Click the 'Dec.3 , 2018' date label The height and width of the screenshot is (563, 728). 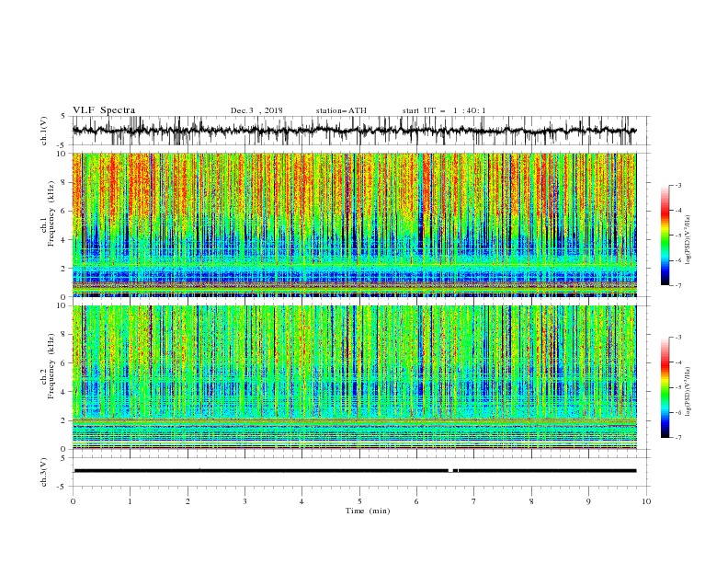[256, 110]
